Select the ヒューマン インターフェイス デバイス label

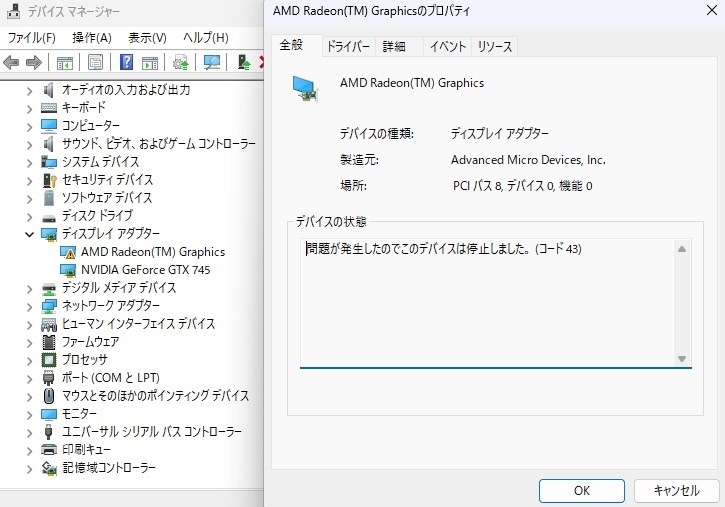pos(138,324)
